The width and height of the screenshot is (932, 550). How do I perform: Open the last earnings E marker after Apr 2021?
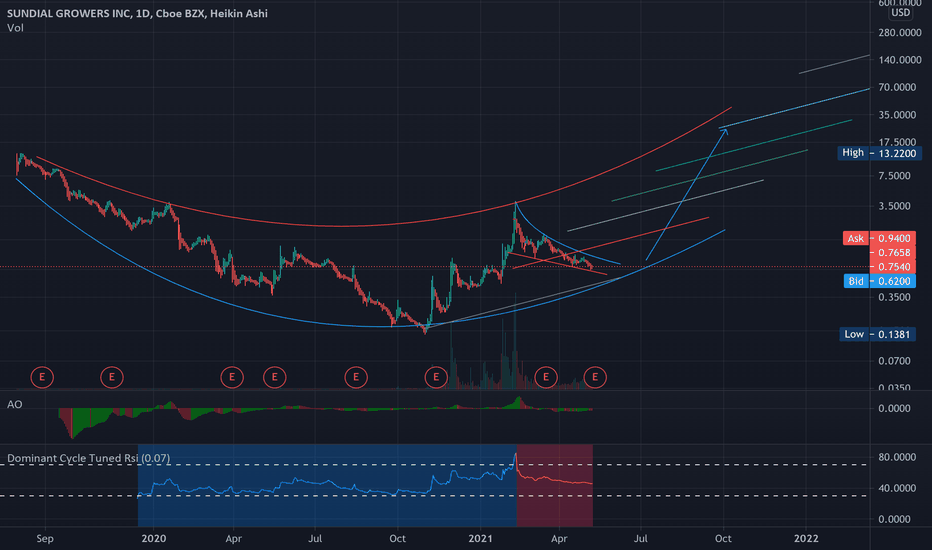pyautogui.click(x=595, y=377)
